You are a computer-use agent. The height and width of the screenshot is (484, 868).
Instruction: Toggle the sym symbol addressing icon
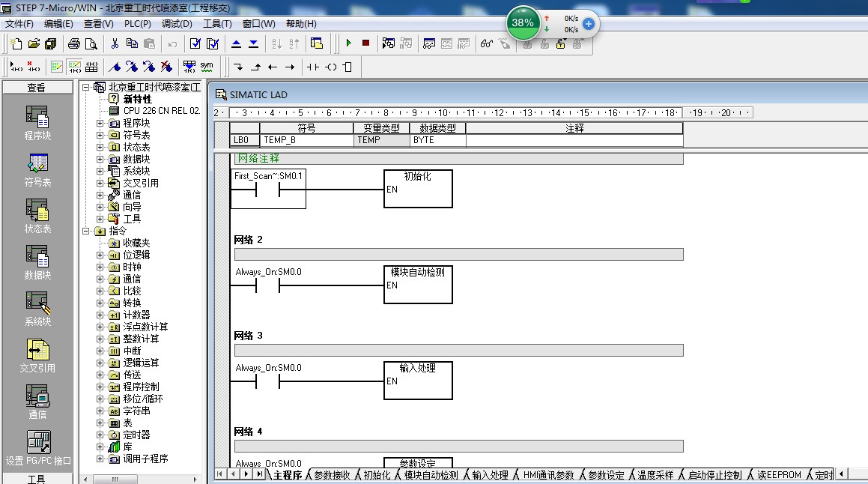(x=207, y=67)
